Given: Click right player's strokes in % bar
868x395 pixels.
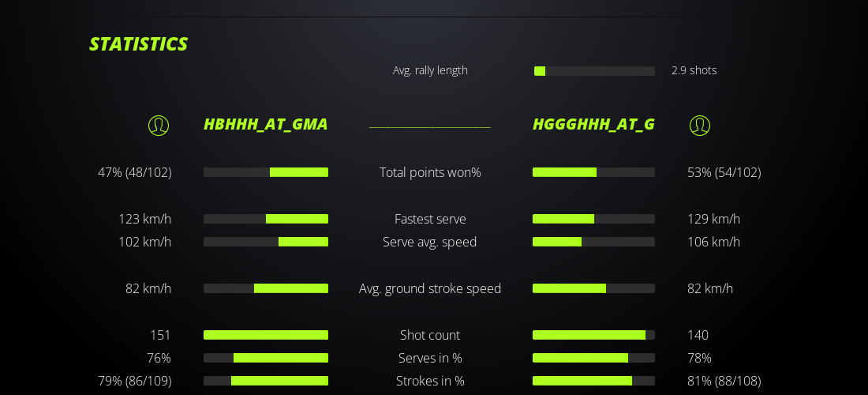Looking at the screenshot, I should click(593, 381).
